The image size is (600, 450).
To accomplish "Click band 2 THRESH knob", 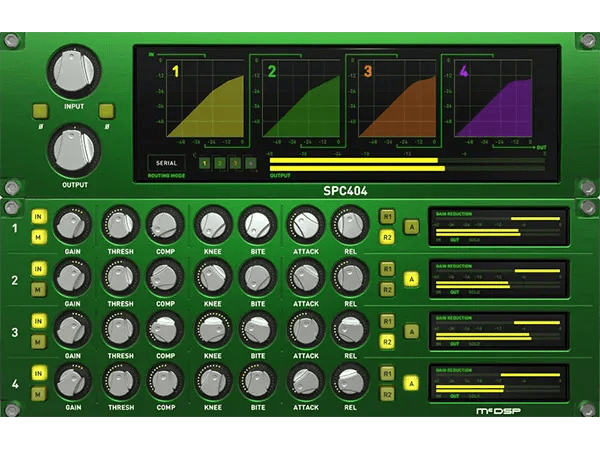I will (x=121, y=278).
